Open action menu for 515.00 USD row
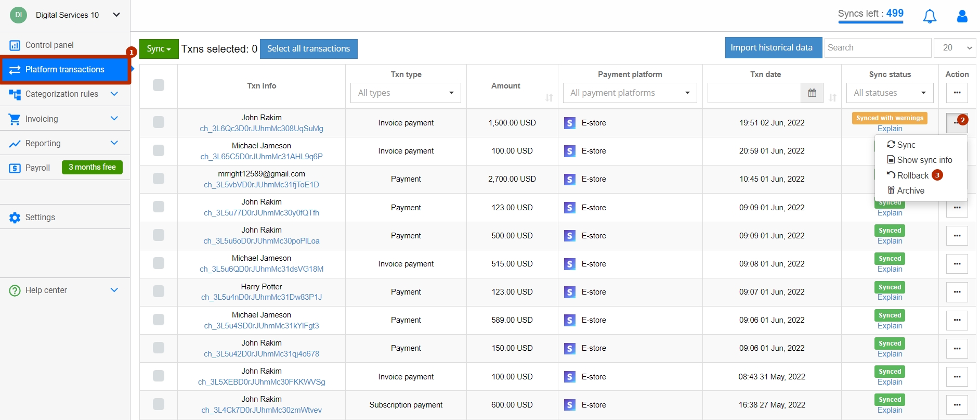The image size is (980, 420). coord(957,264)
